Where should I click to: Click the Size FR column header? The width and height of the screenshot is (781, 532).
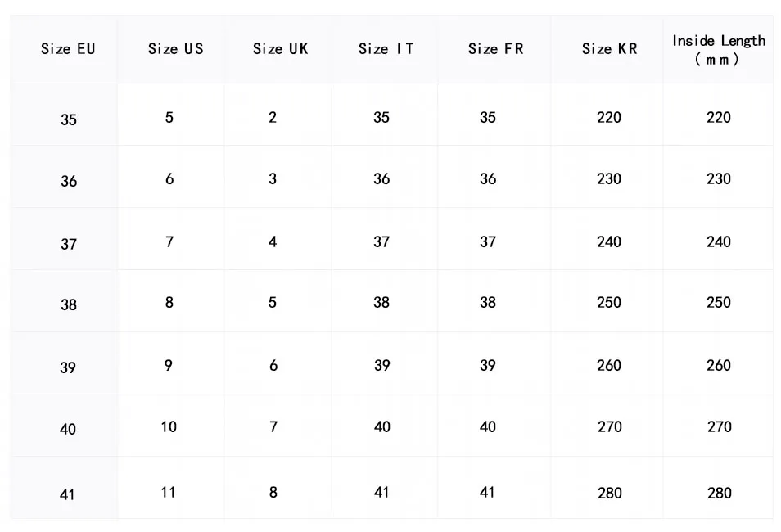495,49
